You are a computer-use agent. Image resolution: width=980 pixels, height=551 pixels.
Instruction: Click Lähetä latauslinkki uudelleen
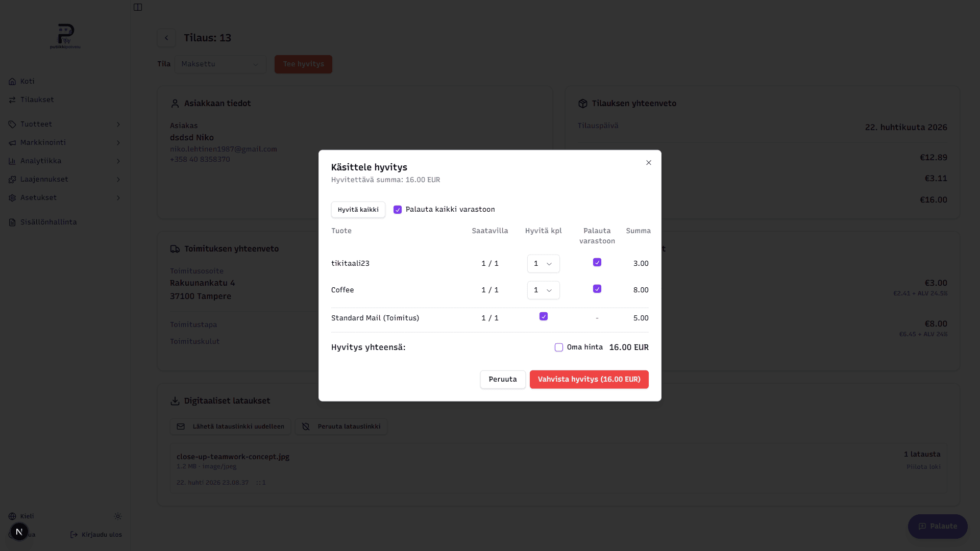230,427
